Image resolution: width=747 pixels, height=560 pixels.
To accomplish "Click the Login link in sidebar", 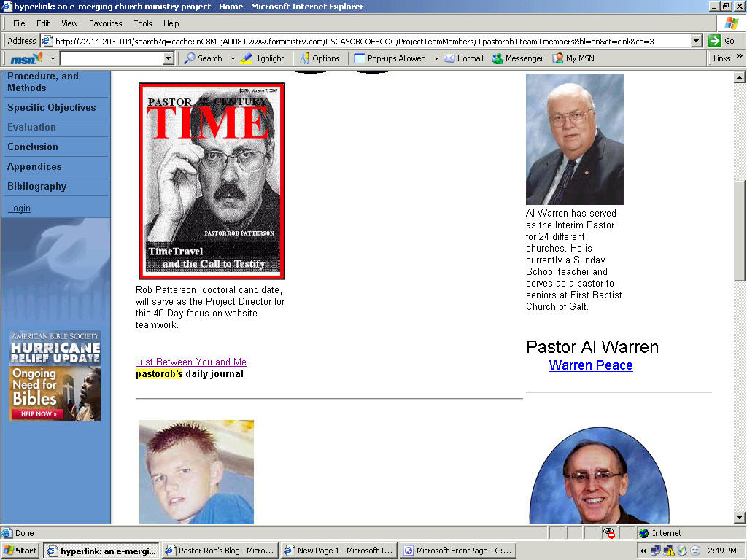I will click(x=19, y=209).
